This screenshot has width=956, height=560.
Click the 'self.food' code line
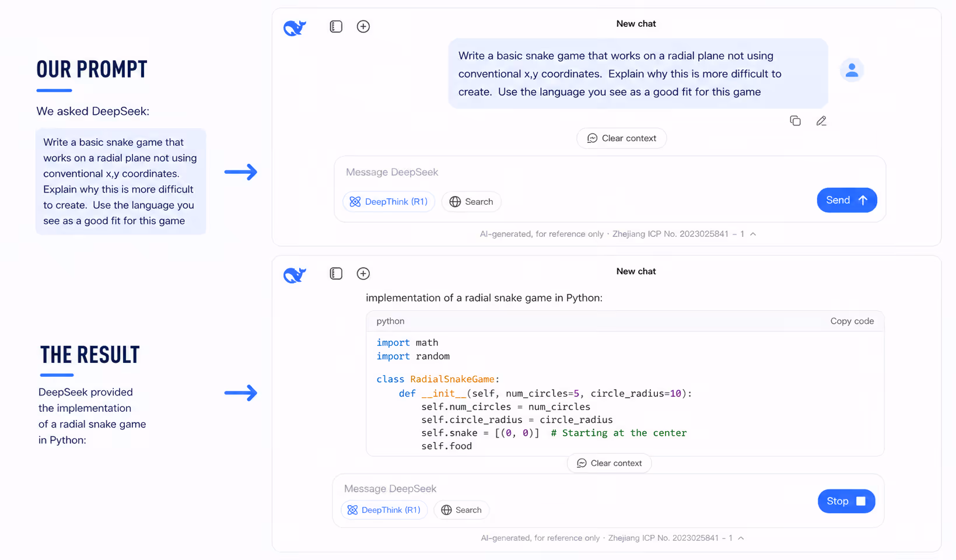click(x=446, y=446)
